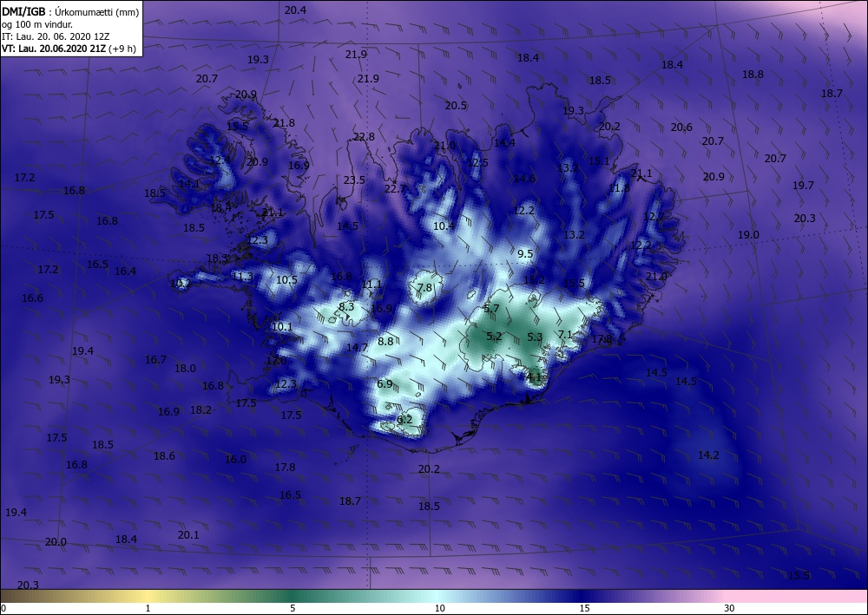Click the map value 14.6
868x615 pixels.
(x=524, y=178)
